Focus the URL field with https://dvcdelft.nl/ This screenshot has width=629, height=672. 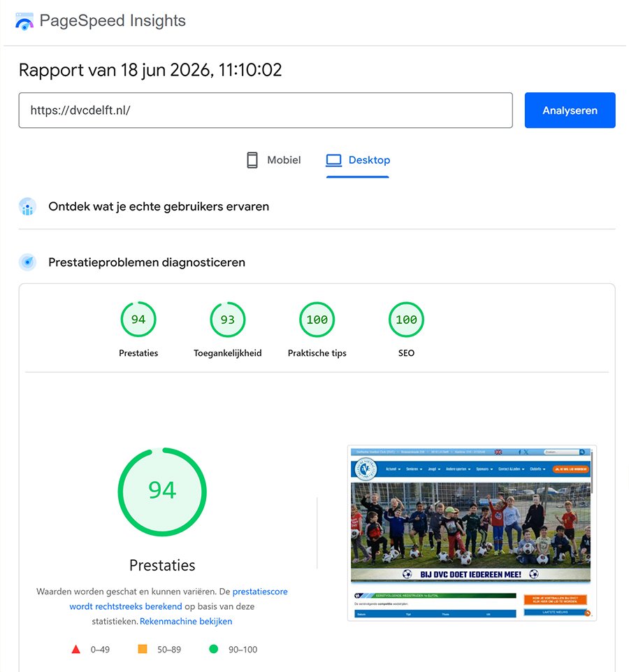(265, 110)
